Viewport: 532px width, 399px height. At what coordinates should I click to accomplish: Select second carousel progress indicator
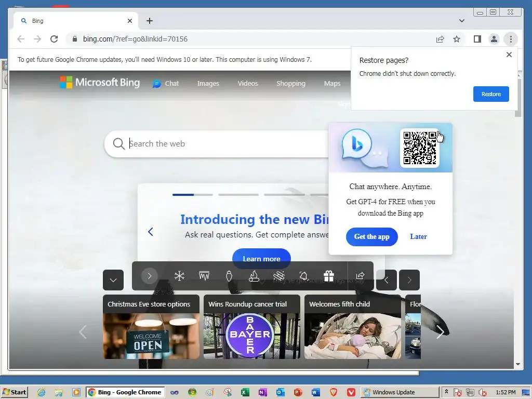click(238, 195)
